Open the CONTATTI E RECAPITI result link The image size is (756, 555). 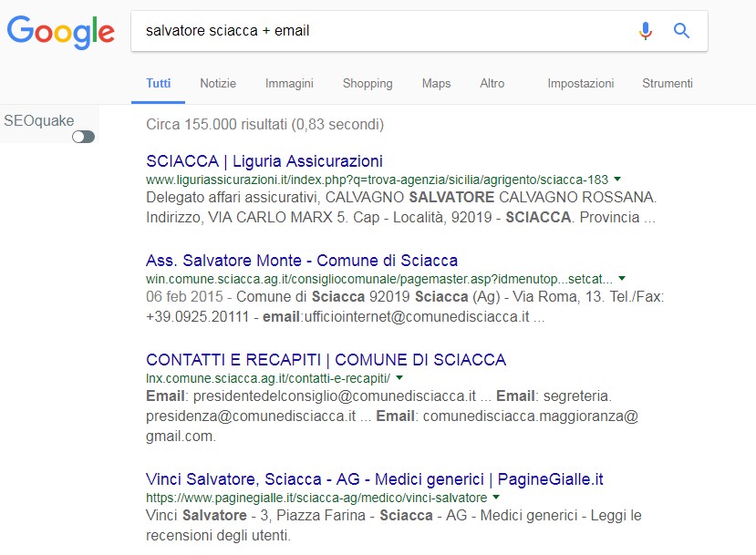[326, 359]
